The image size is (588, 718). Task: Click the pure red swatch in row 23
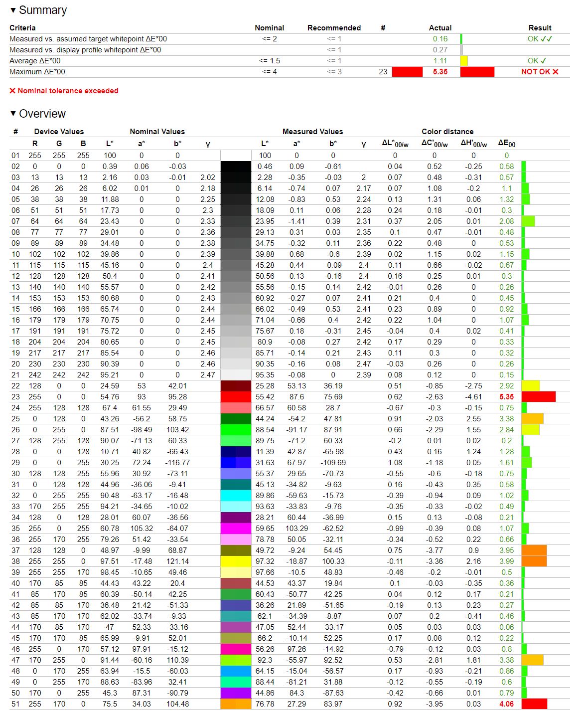(236, 397)
